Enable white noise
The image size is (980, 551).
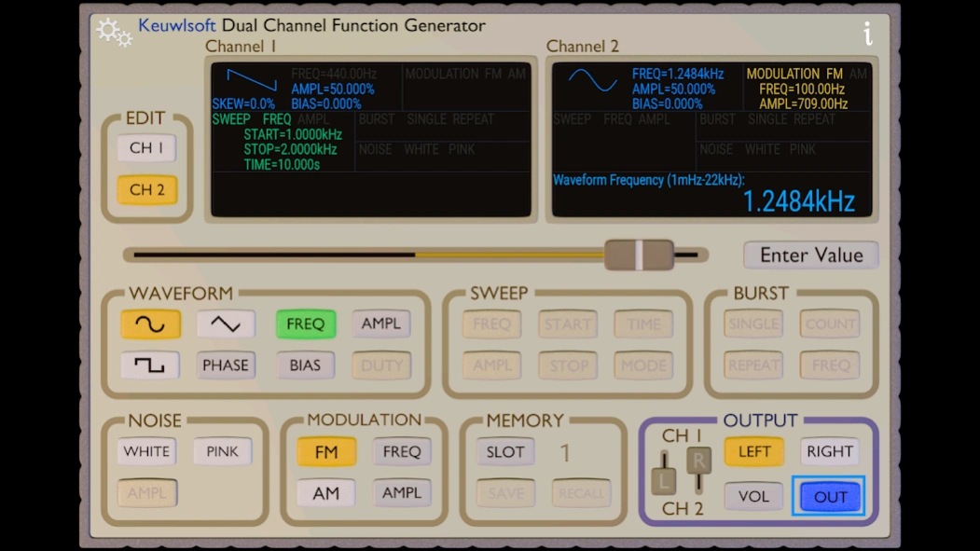tap(146, 452)
